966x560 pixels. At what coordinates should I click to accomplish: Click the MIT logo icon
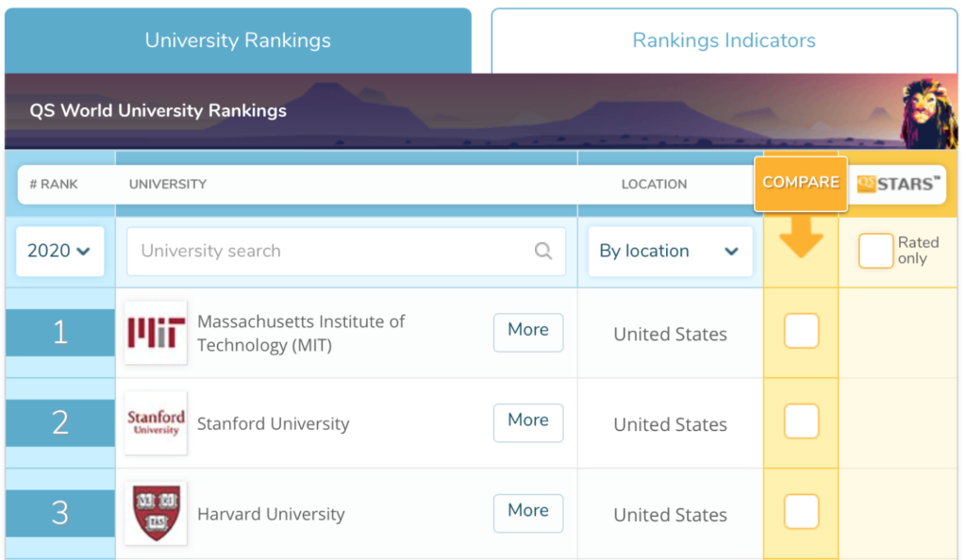[156, 333]
